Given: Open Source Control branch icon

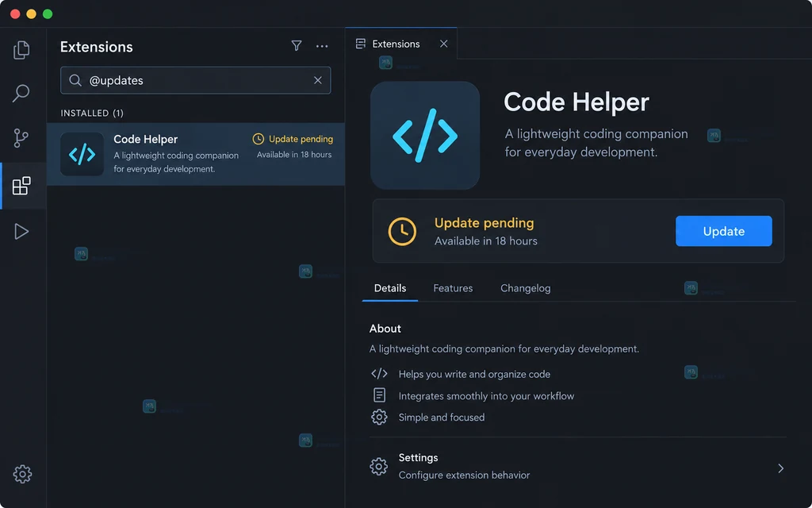Looking at the screenshot, I should pyautogui.click(x=21, y=138).
